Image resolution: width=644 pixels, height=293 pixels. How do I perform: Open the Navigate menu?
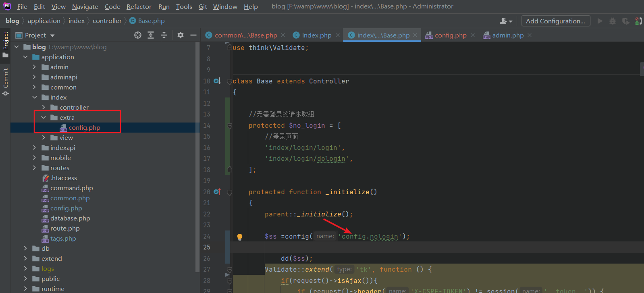(85, 6)
